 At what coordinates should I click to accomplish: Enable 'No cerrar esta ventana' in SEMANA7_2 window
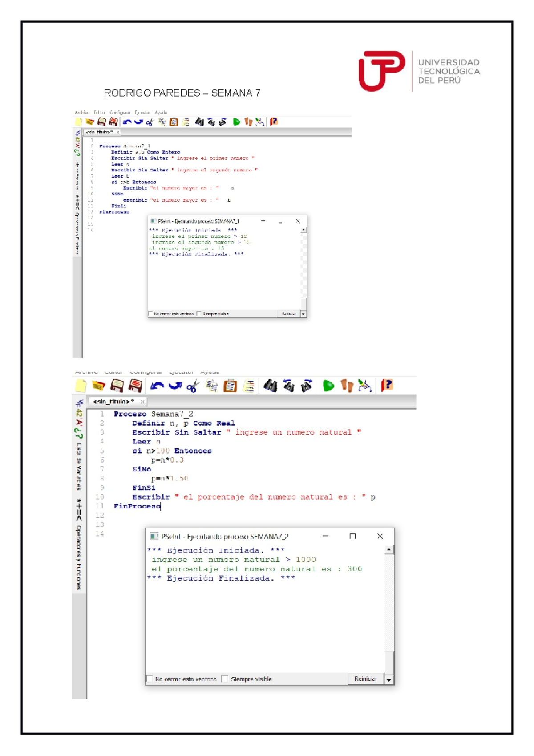tap(150, 679)
